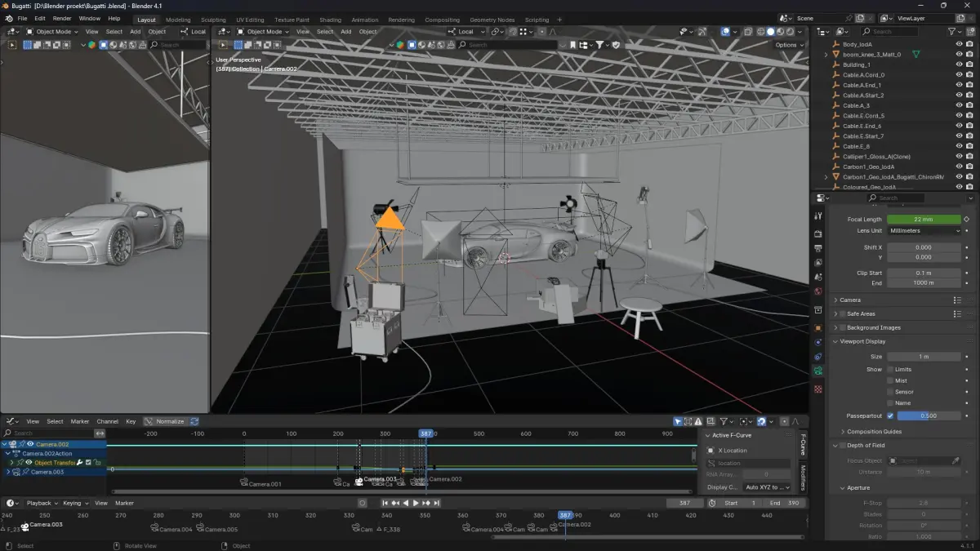
Task: Expand Camera.003 in the graph editor channels
Action: point(9,472)
